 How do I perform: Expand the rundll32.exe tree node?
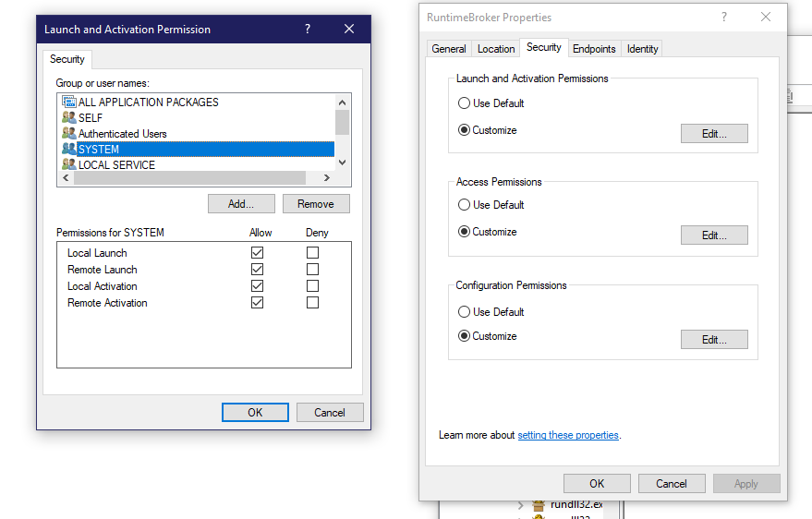(x=520, y=504)
